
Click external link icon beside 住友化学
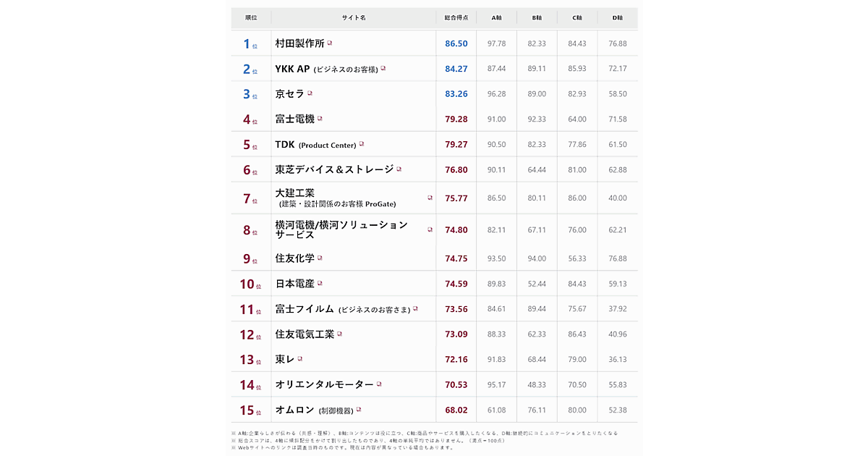pos(320,258)
